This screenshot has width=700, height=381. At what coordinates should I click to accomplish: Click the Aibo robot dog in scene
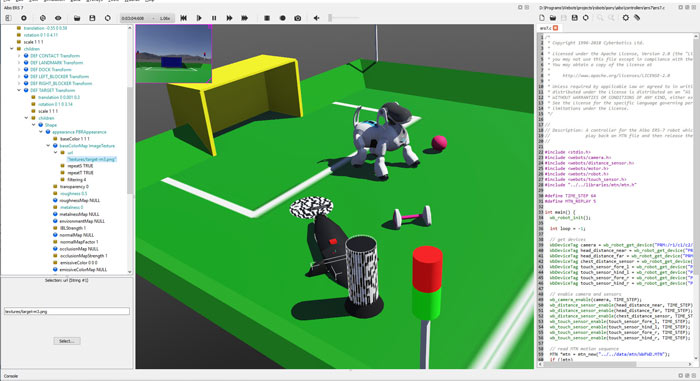[x=386, y=138]
